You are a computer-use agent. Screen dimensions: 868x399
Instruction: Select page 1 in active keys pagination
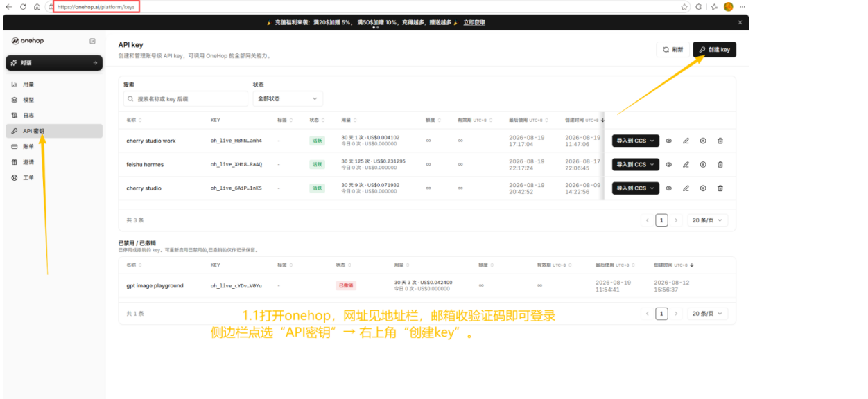pyautogui.click(x=661, y=220)
